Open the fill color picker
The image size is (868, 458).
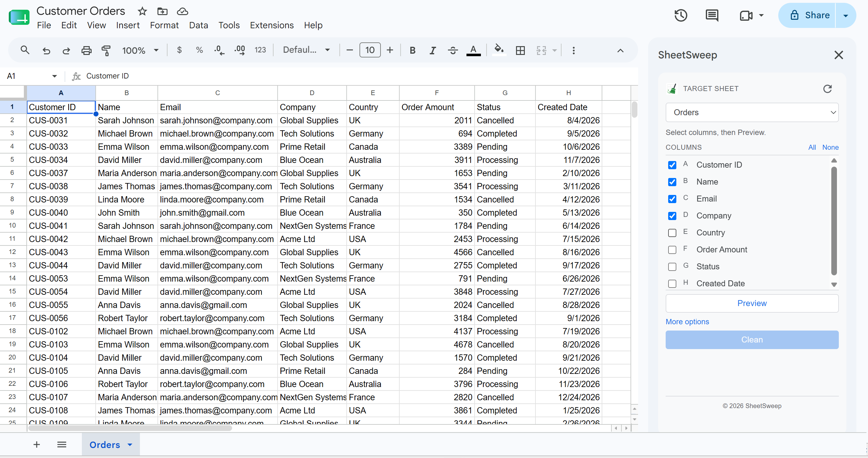point(499,50)
